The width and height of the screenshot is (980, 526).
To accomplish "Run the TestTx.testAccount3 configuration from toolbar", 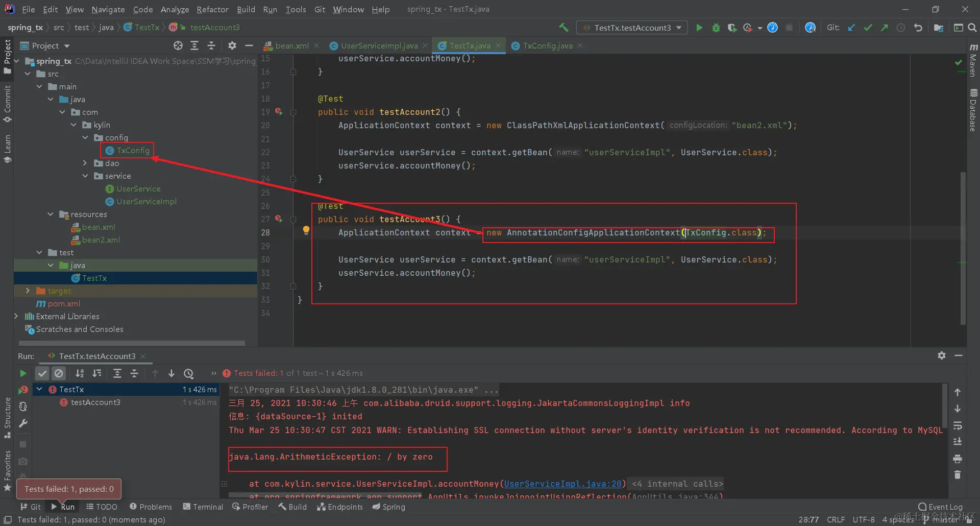I will click(x=699, y=28).
